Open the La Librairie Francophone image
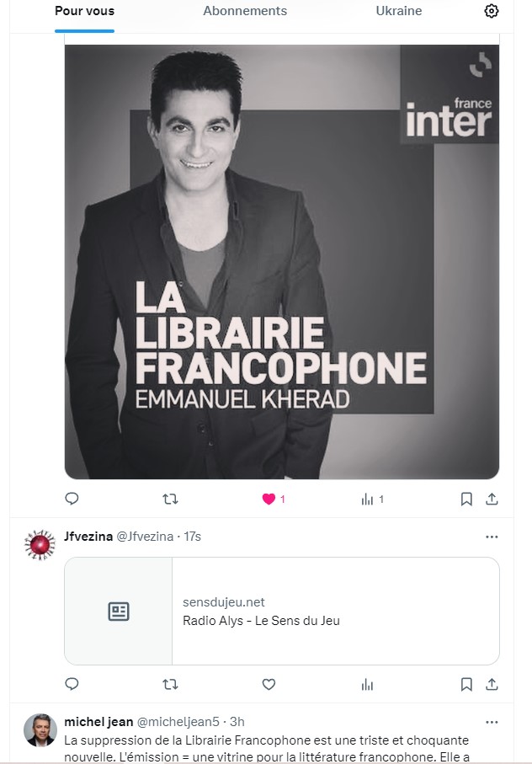This screenshot has width=532, height=764. pos(282,261)
